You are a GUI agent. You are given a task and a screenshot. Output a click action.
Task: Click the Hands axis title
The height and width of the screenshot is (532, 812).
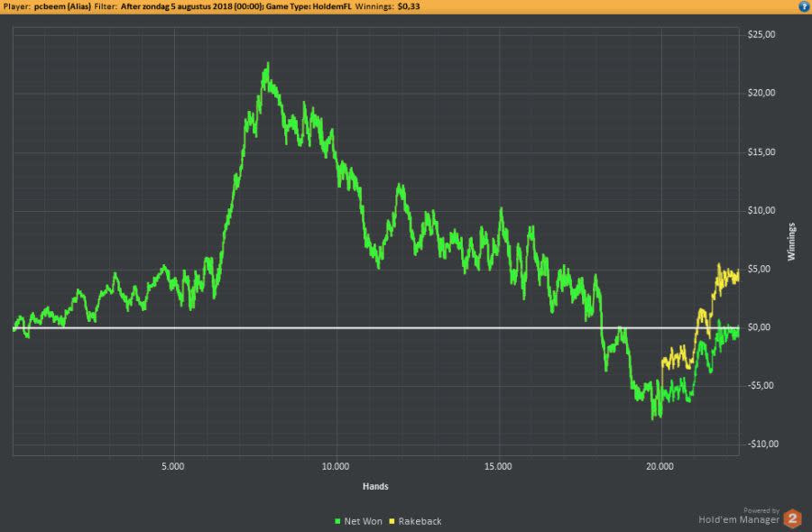click(375, 486)
